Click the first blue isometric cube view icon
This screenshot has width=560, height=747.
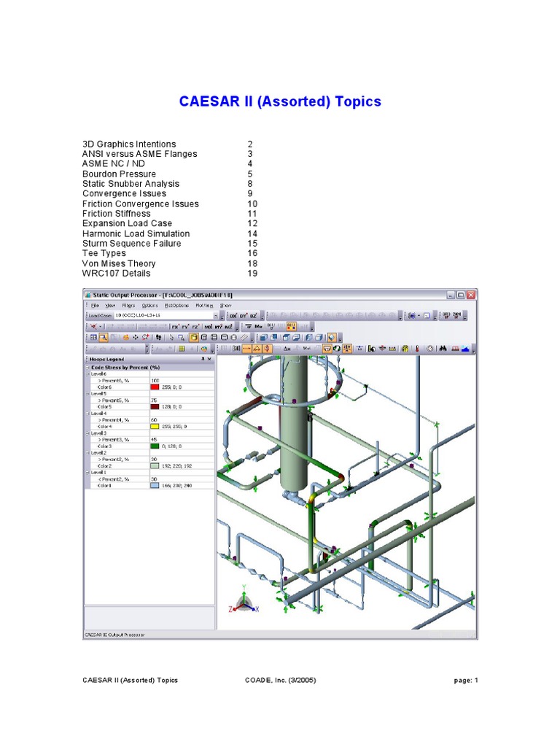click(x=263, y=337)
